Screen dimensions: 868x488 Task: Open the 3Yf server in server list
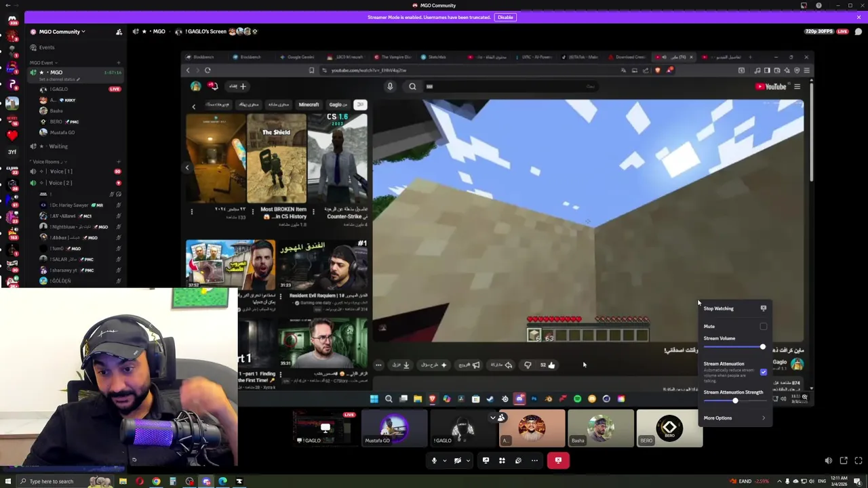point(12,152)
